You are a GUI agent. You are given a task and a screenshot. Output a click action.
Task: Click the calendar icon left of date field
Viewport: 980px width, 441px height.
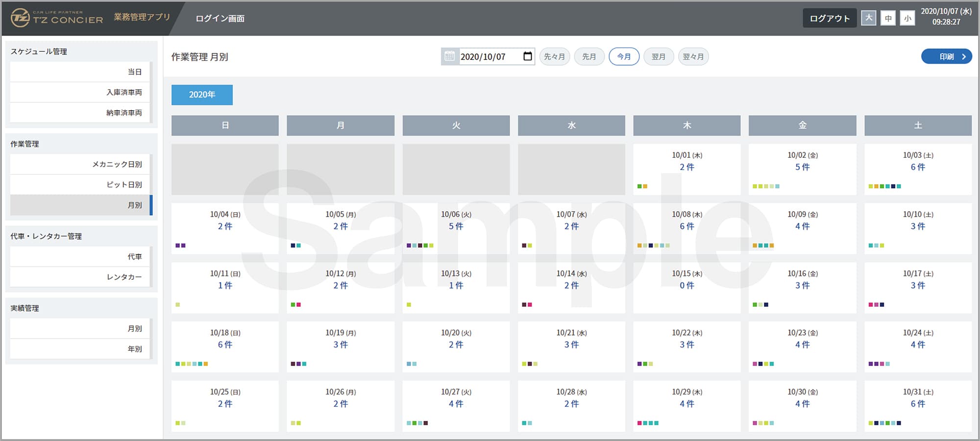449,56
